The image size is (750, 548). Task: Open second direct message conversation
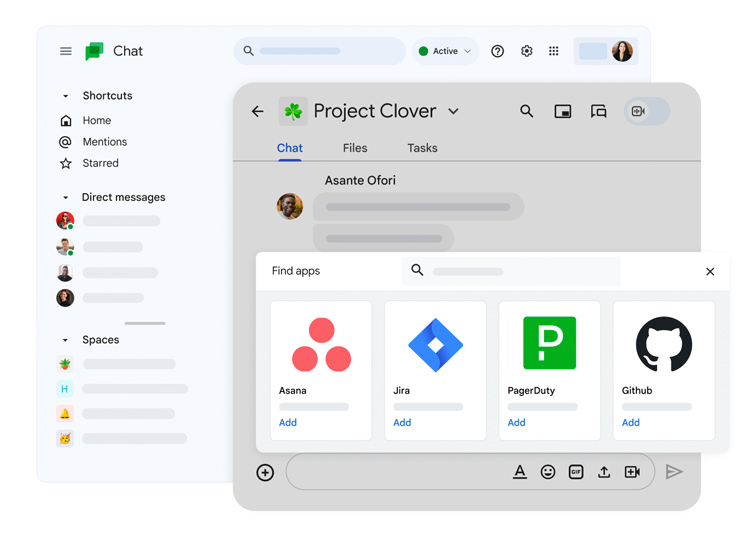point(99,247)
